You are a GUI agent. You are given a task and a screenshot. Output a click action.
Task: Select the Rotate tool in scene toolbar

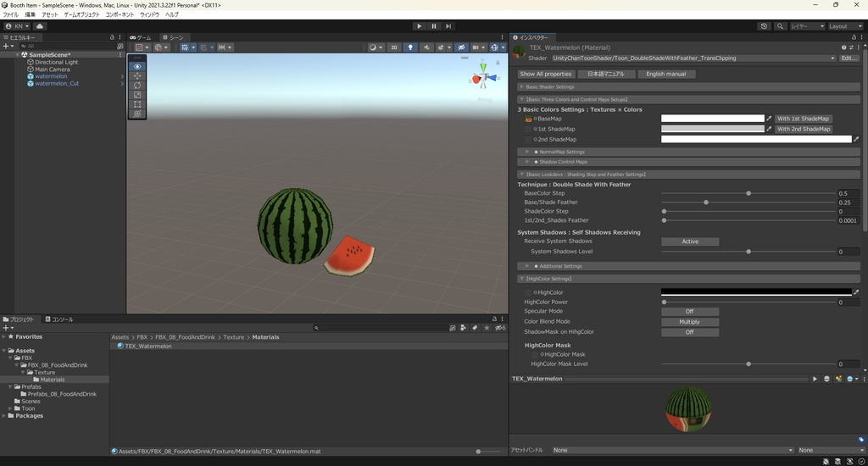point(137,86)
